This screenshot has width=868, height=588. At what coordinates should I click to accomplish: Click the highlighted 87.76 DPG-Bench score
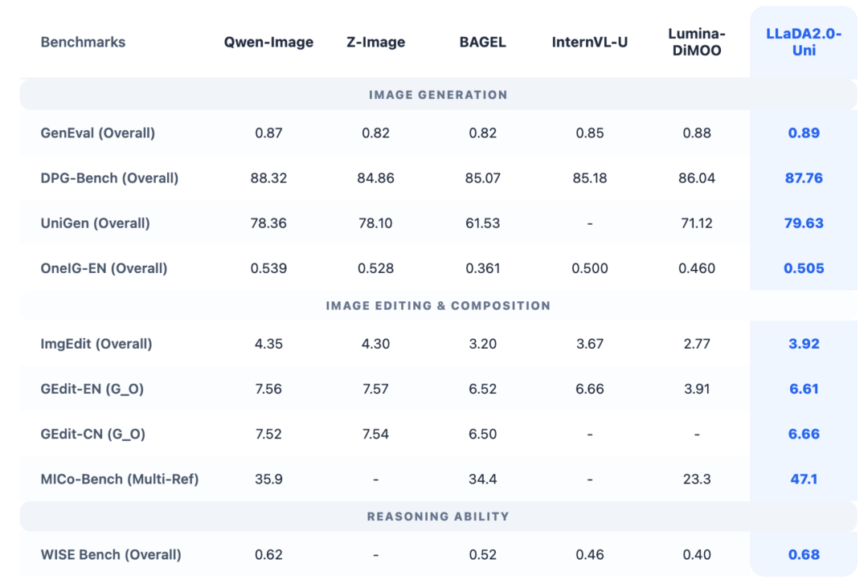tap(804, 178)
